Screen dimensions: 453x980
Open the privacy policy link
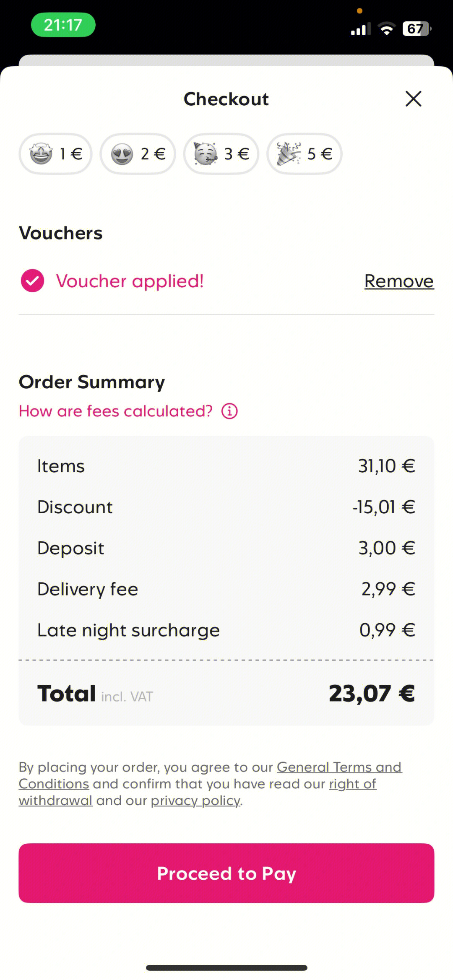[195, 801]
